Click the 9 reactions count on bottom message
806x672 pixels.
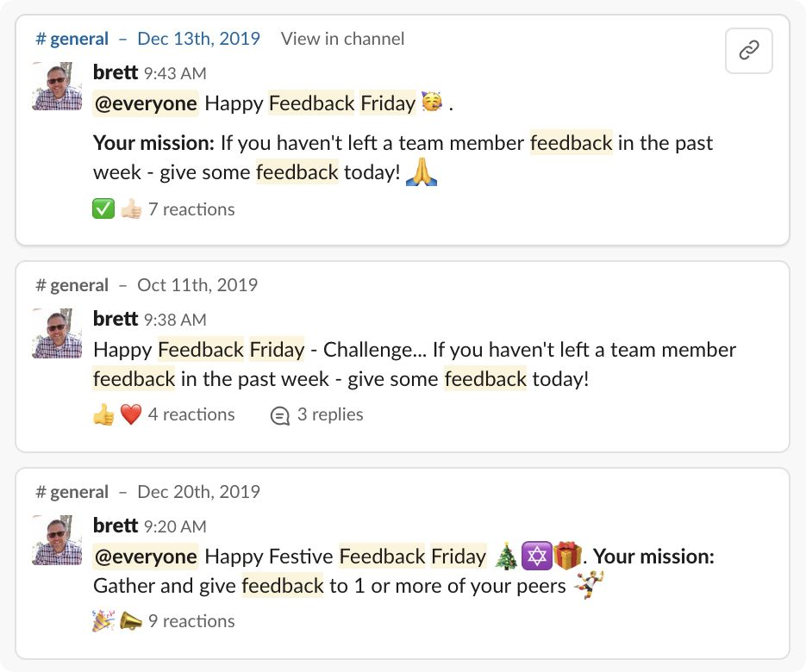193,620
